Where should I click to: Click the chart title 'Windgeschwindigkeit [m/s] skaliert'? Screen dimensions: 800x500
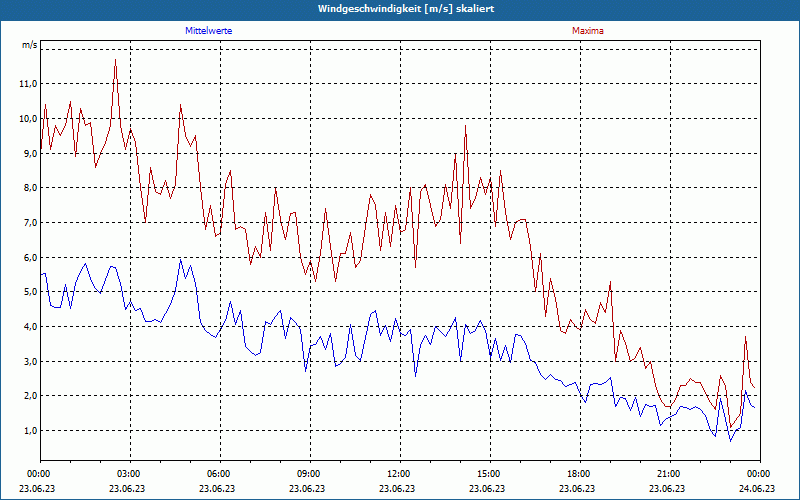click(406, 9)
